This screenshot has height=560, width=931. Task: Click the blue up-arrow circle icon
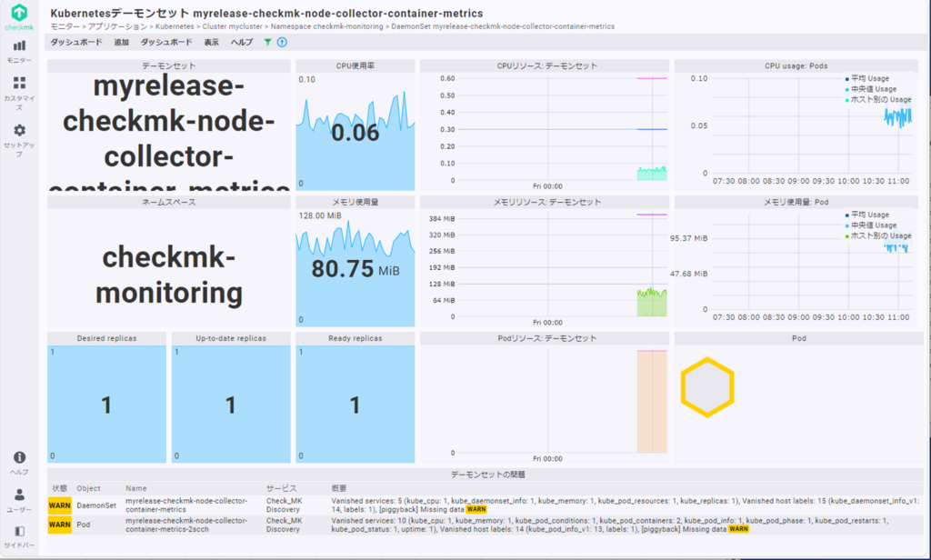pyautogui.click(x=282, y=42)
